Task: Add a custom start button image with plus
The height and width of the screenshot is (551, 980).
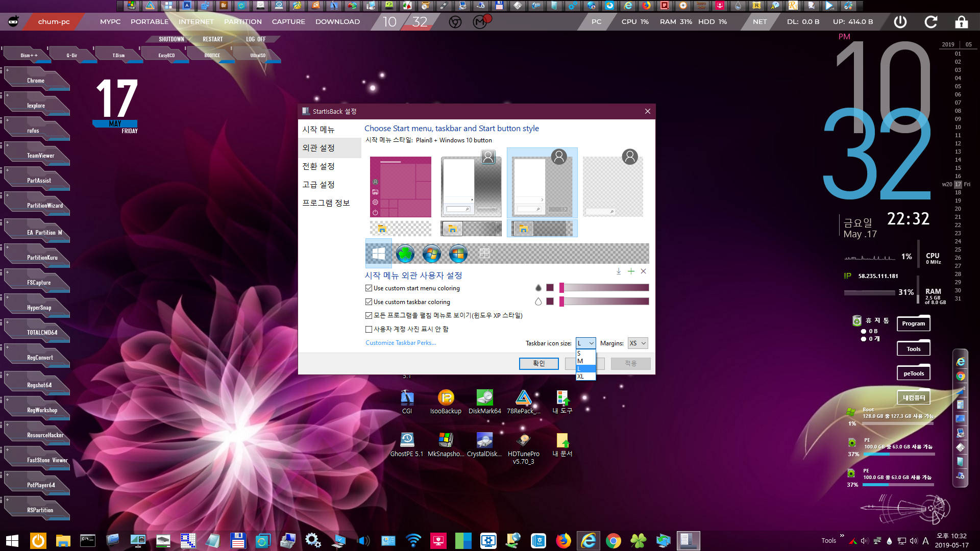Action: point(631,271)
